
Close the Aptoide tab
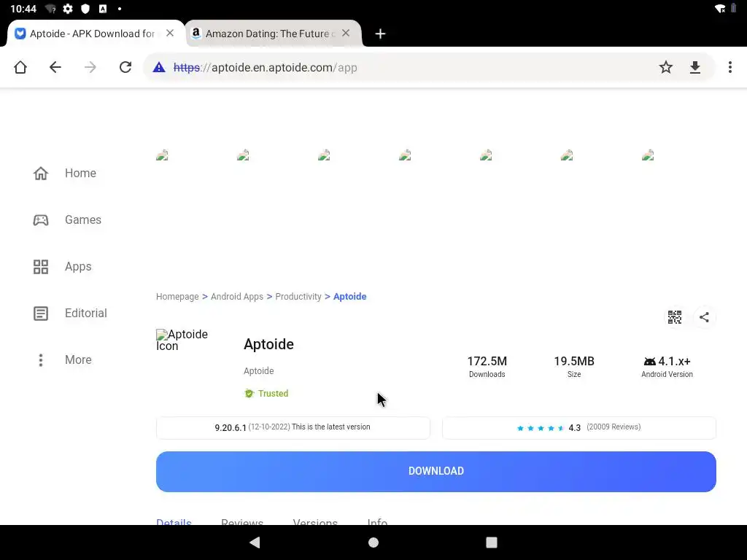click(170, 34)
